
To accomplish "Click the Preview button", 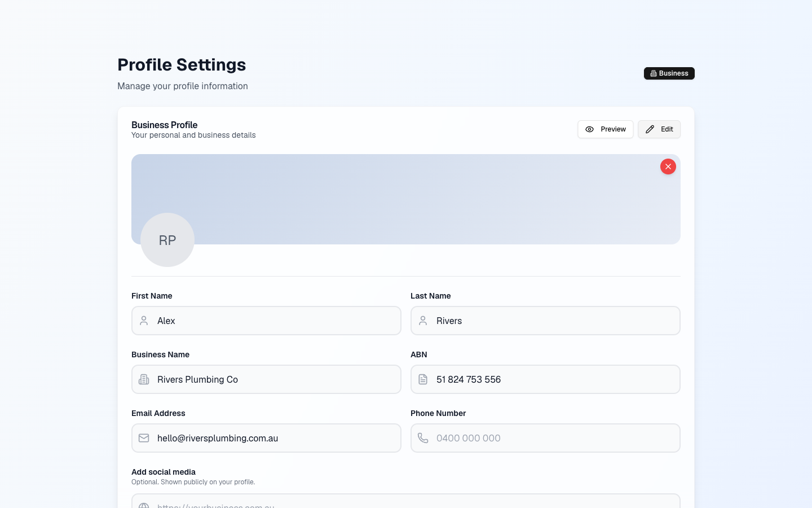I will coord(605,129).
